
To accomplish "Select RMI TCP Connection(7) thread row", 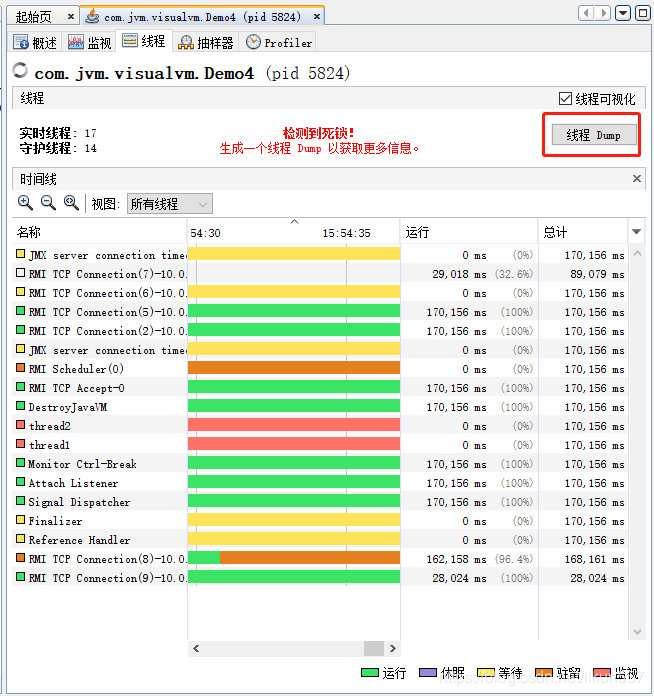I will [x=320, y=274].
